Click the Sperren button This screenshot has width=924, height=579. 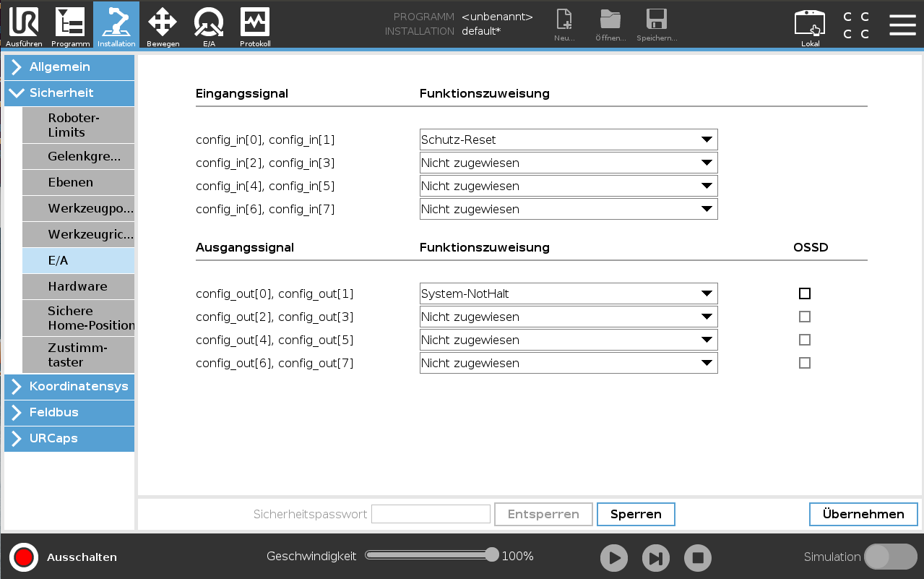coord(636,515)
